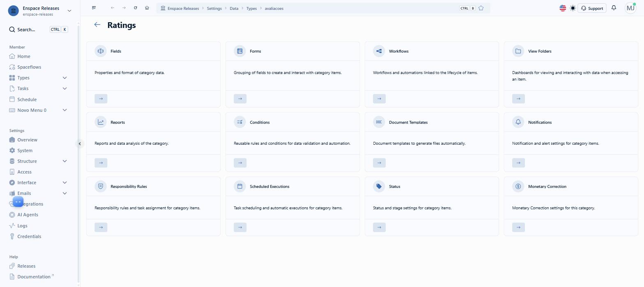Viewport: 644px width, 287px height.
Task: Open the Search box
Action: pyautogui.click(x=39, y=30)
